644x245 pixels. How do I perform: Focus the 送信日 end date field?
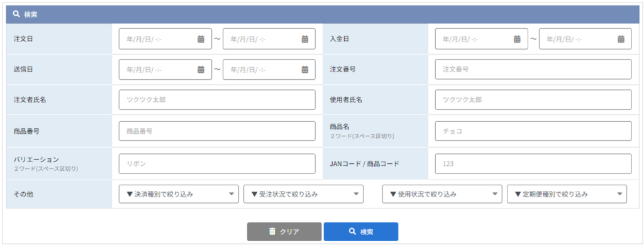coord(269,69)
